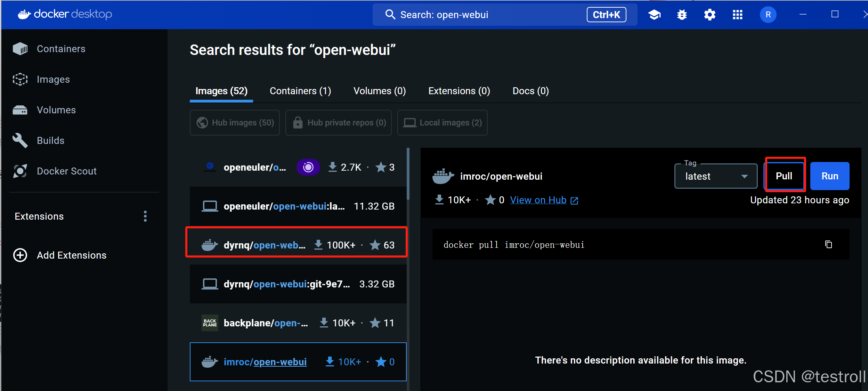This screenshot has width=868, height=391.
Task: Click the results list scrollbar
Action: tap(408, 174)
